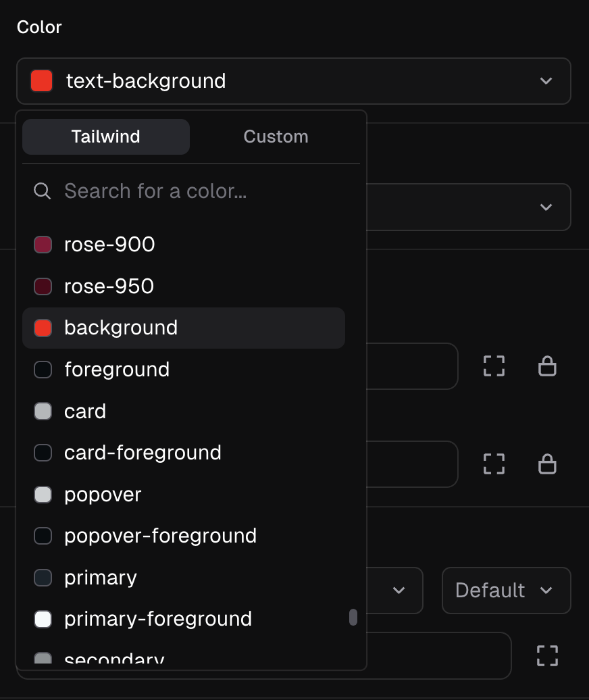Viewport: 589px width, 700px height.
Task: Click the lower expand-corners icon beside second field
Action: pos(494,464)
